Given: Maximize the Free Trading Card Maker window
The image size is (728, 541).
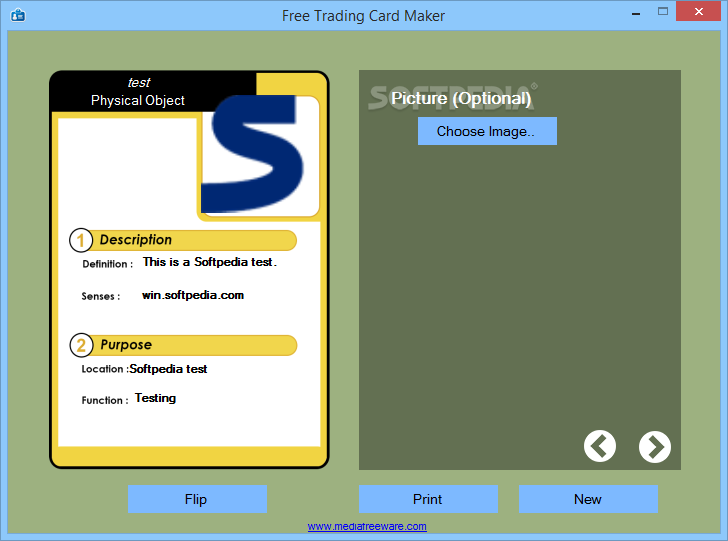Looking at the screenshot, I should click(x=663, y=12).
